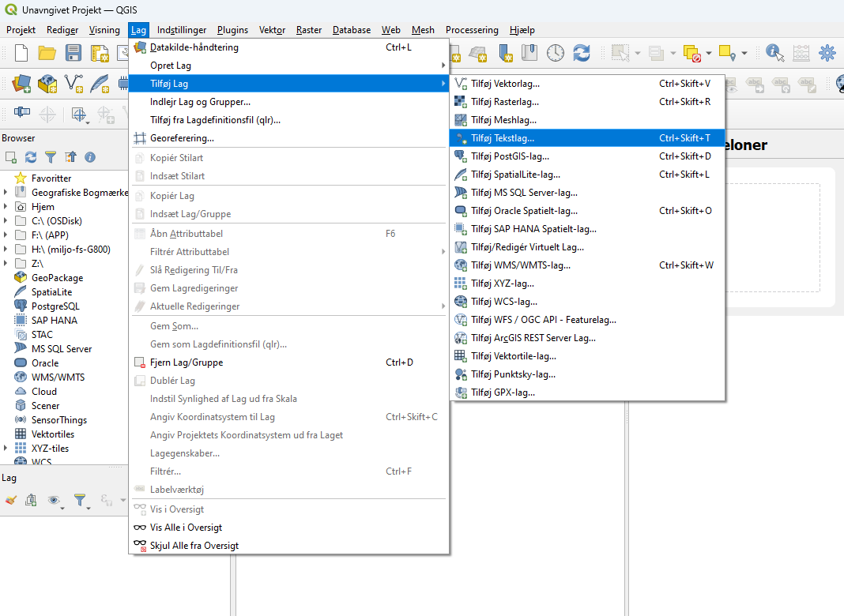Screen dimensions: 844x616
Task: Collapse all items in Browser panel
Action: (x=70, y=157)
